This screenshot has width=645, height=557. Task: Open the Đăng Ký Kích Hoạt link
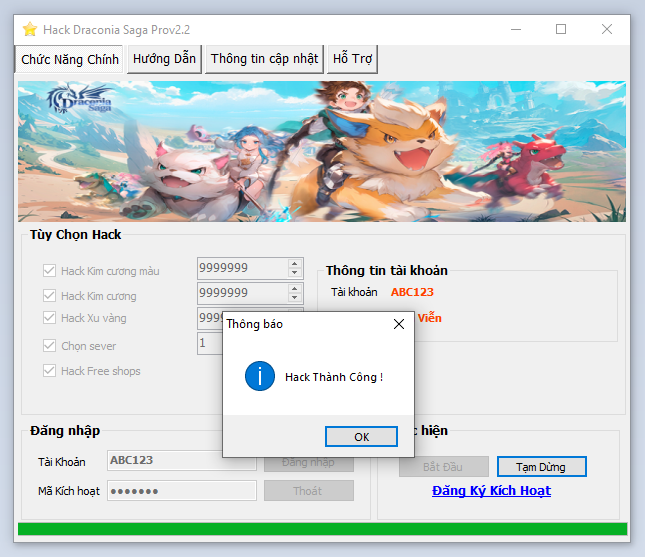491,490
